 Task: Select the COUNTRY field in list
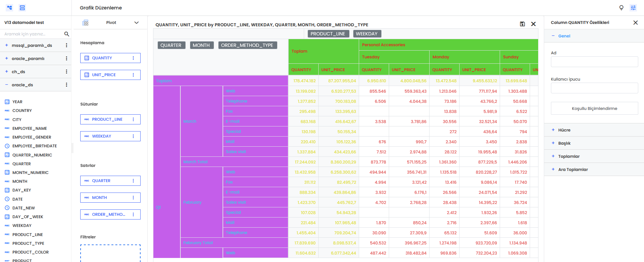[22, 111]
